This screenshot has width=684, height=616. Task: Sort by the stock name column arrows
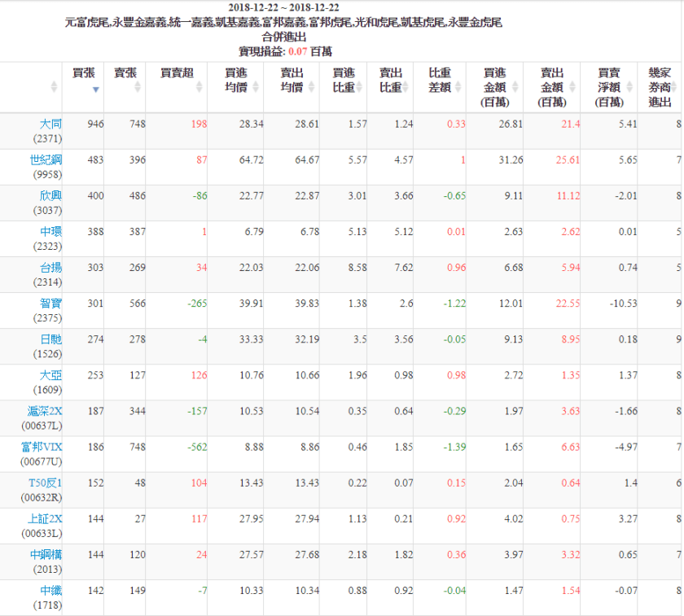tap(55, 87)
